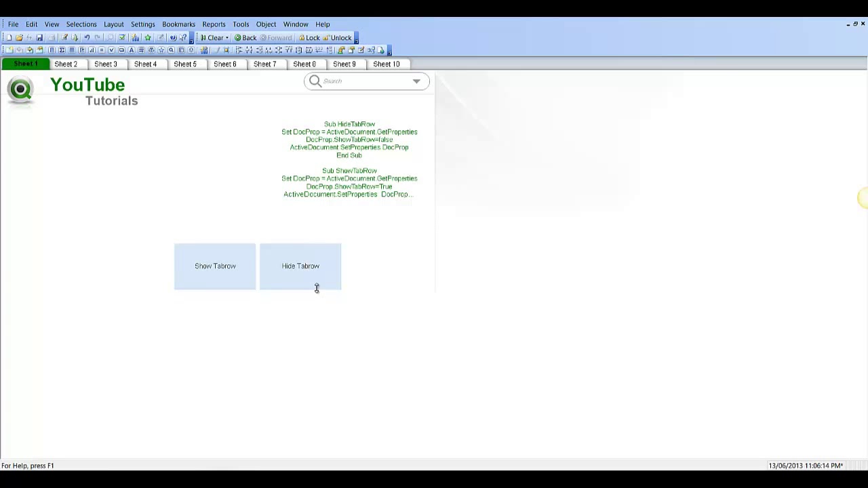868x488 pixels.
Task: Open design toolbar options arrow at end
Action: 389,51
